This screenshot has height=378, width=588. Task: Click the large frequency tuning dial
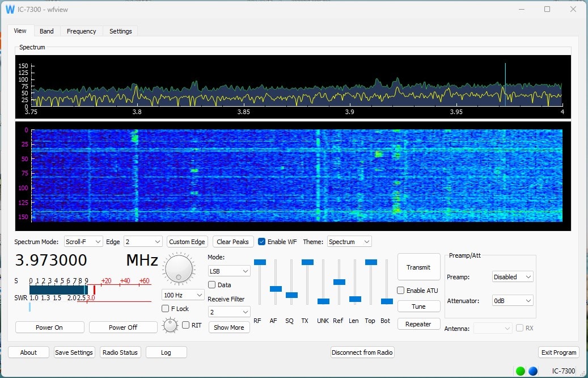coord(178,269)
